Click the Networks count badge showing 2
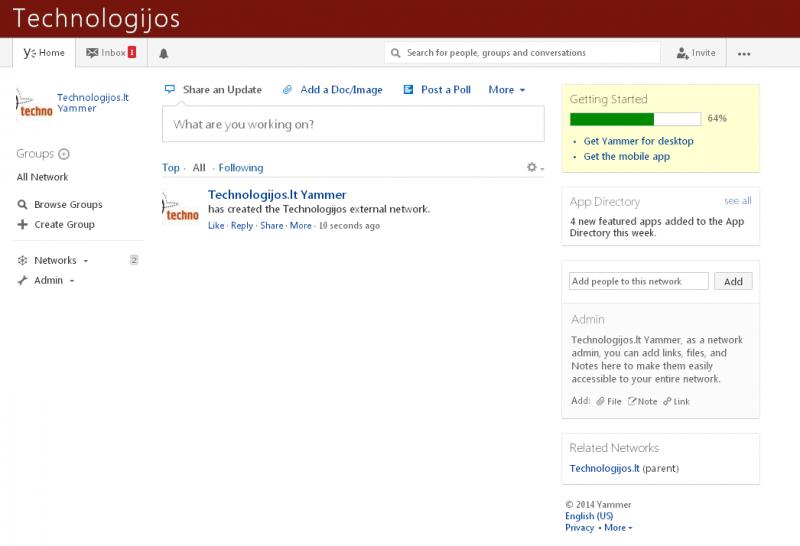The image size is (800, 546). pyautogui.click(x=134, y=260)
